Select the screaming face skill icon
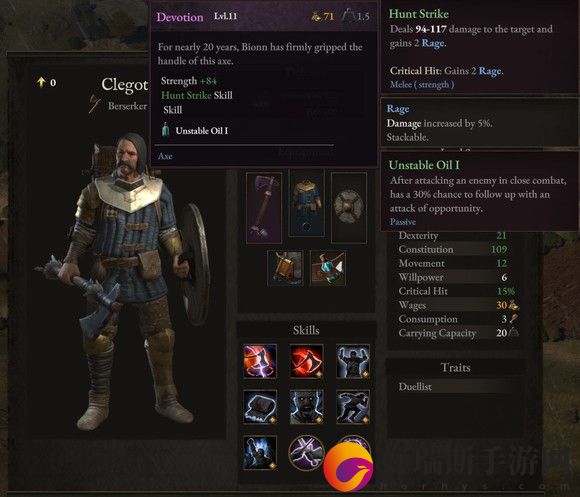The width and height of the screenshot is (580, 497). pyautogui.click(x=306, y=407)
